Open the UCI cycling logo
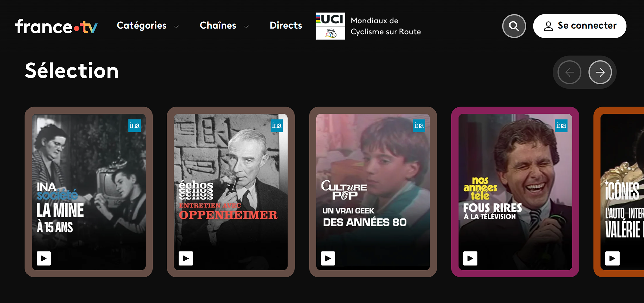The height and width of the screenshot is (303, 644). 330,26
